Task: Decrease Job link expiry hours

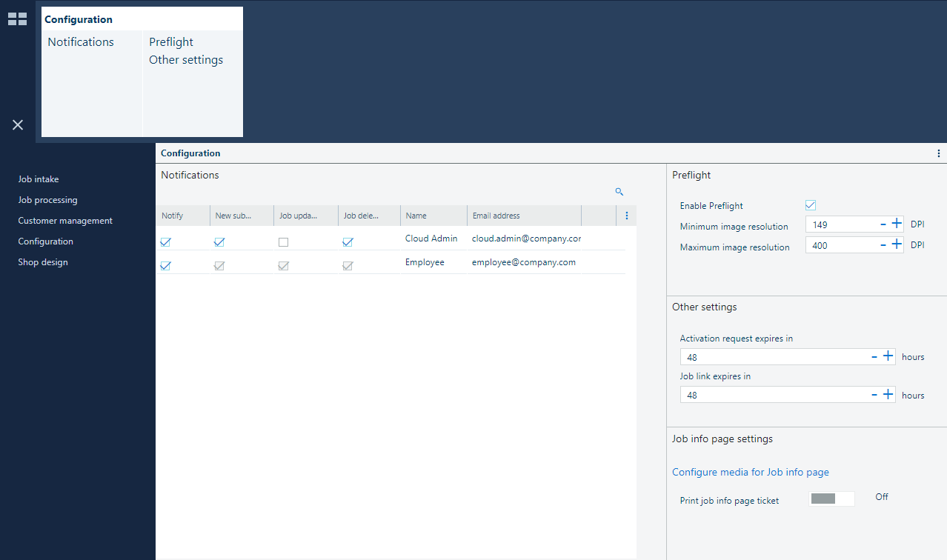Action: (x=875, y=395)
